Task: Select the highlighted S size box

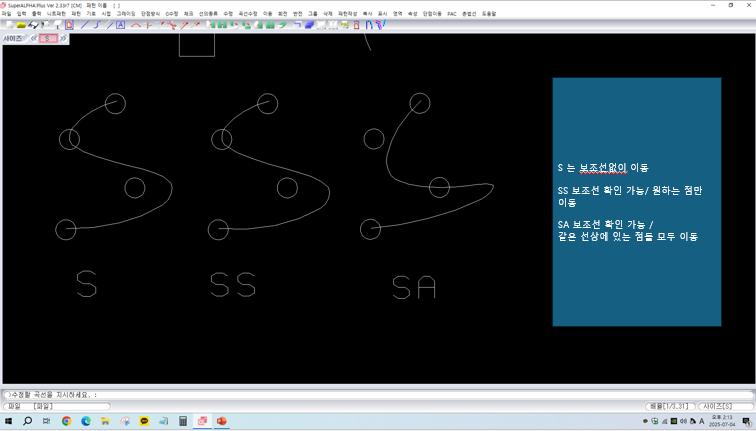Action: click(48, 38)
